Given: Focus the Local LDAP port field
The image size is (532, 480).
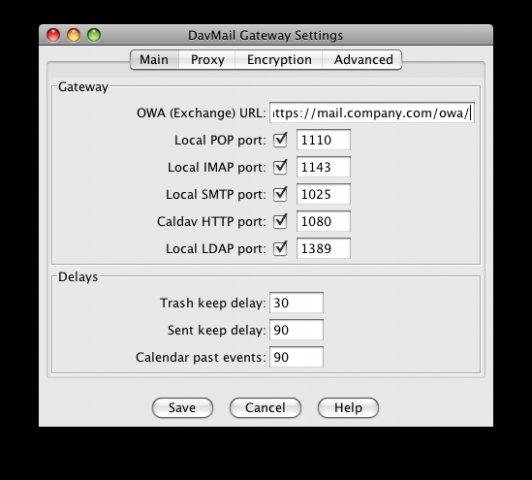Looking at the screenshot, I should [324, 248].
